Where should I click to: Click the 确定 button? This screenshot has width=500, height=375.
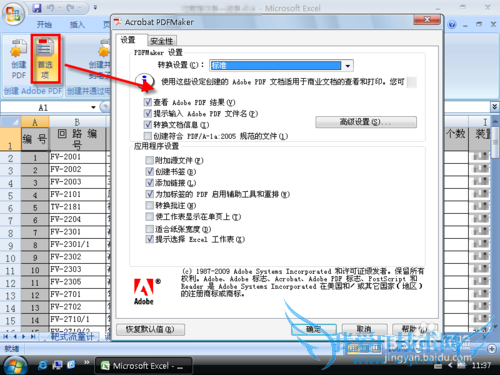[314, 329]
